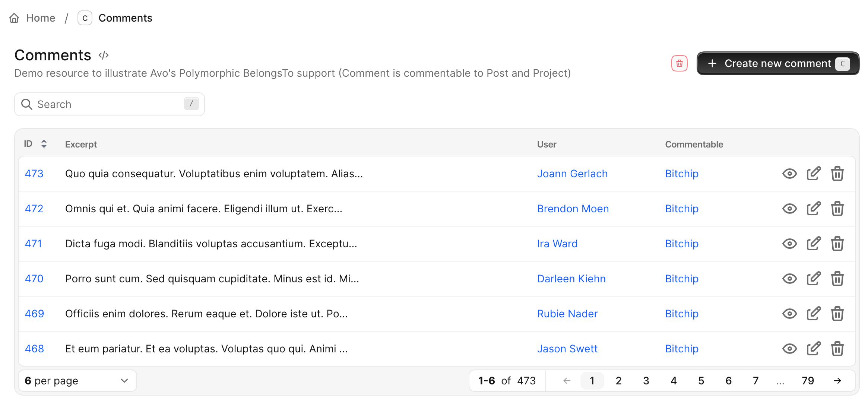Click excerpt 'Quo quia consequatur. Voluptatibus enim...'
This screenshot has height=406, width=868.
coord(214,174)
